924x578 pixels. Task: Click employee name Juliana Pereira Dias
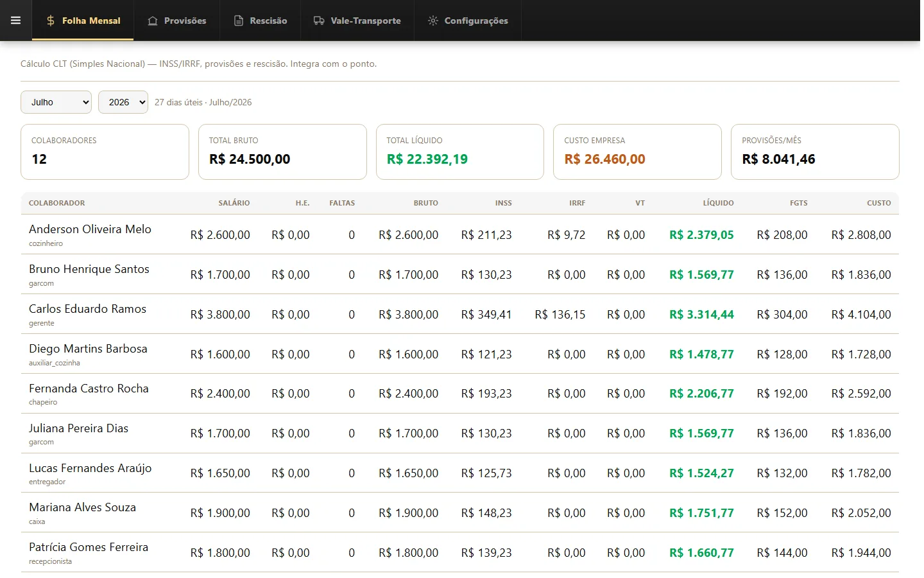[x=78, y=428]
